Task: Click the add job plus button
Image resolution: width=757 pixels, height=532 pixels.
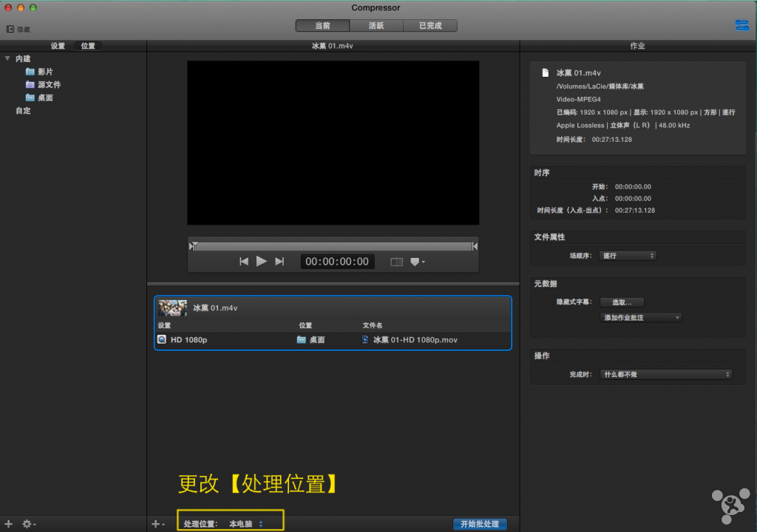Action: (x=157, y=524)
